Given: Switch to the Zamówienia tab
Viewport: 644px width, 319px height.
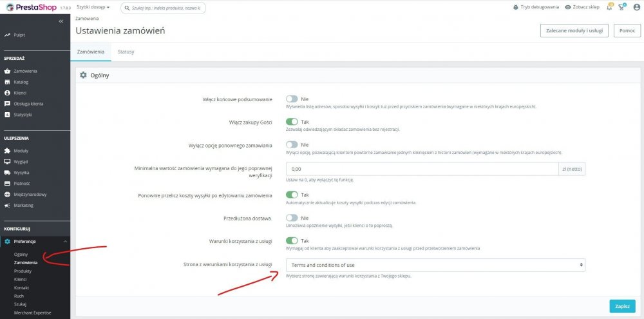Looking at the screenshot, I should click(91, 52).
